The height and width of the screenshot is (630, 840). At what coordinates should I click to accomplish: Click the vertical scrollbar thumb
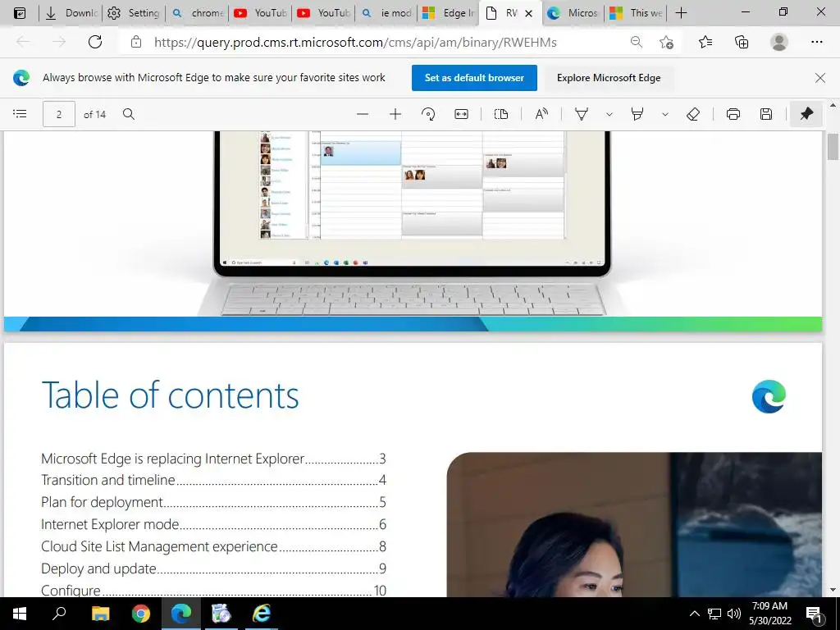[x=833, y=146]
